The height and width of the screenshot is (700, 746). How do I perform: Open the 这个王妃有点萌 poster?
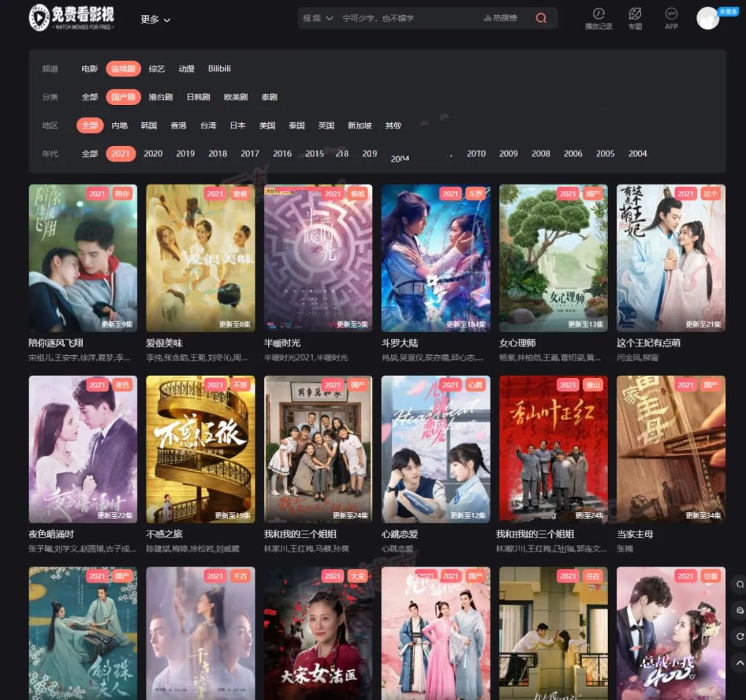click(671, 258)
